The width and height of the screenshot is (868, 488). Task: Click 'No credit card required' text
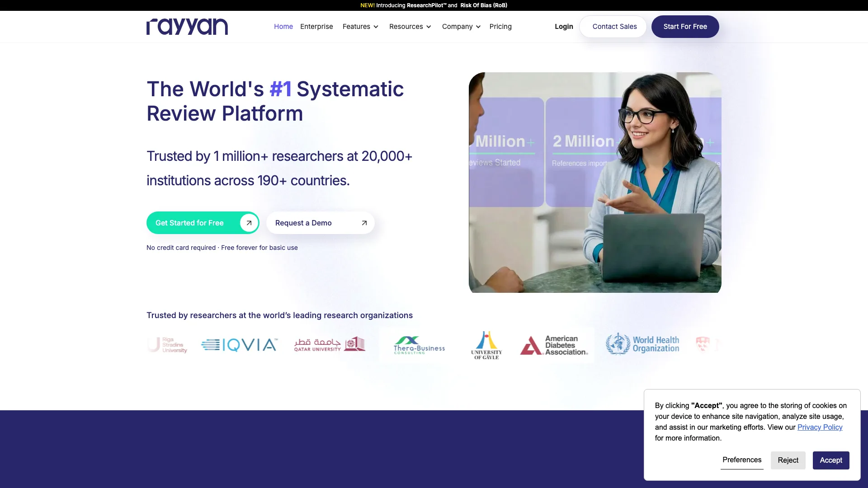click(x=181, y=248)
